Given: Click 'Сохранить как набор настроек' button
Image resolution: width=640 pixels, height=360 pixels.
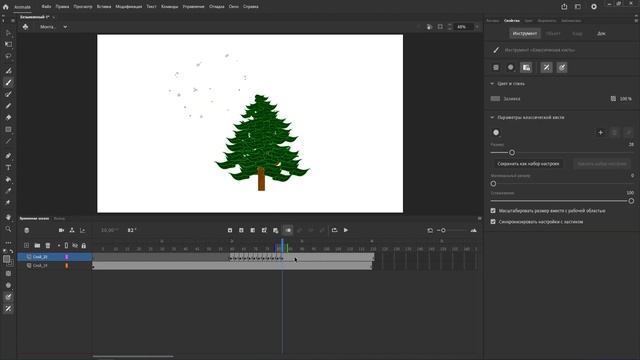Looking at the screenshot, I should point(528,164).
